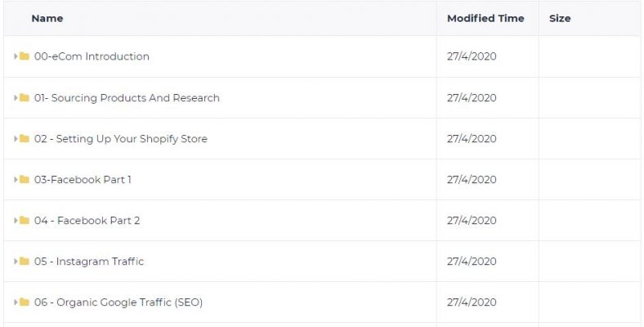This screenshot has width=644, height=327.
Task: Click folder icon of 01- Sourcing Products And Research
Action: [25, 97]
